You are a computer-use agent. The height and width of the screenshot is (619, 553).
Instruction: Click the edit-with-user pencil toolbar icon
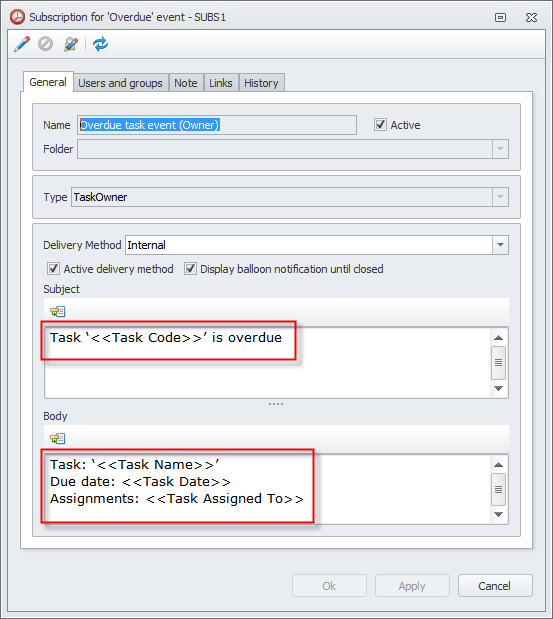71,44
